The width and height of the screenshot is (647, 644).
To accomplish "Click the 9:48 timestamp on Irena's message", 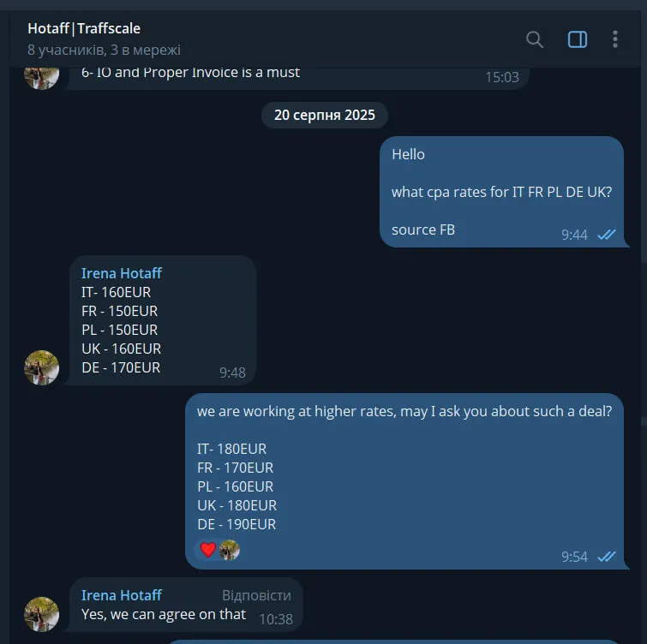I will [232, 373].
